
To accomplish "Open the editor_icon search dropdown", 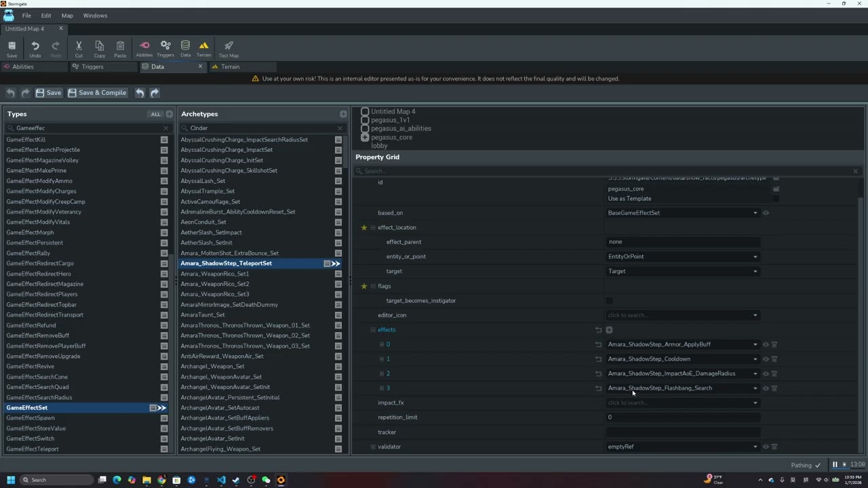I will click(682, 315).
